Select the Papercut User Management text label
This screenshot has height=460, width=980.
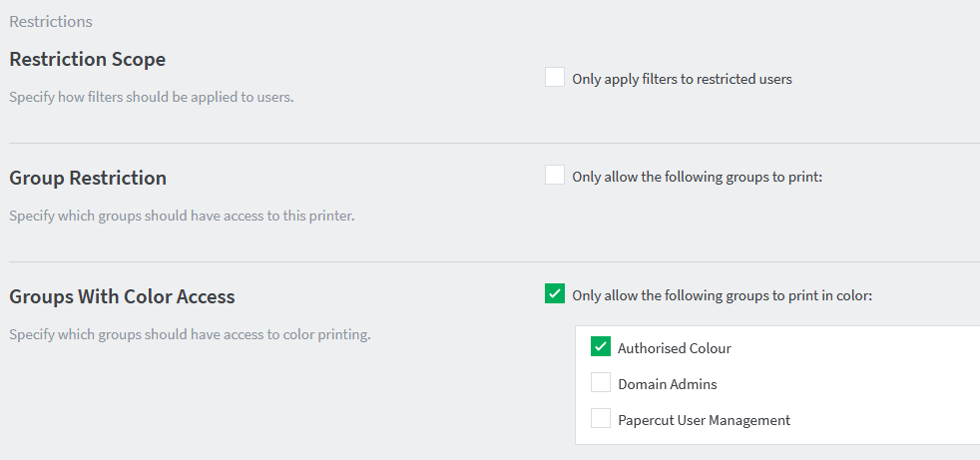(x=704, y=420)
